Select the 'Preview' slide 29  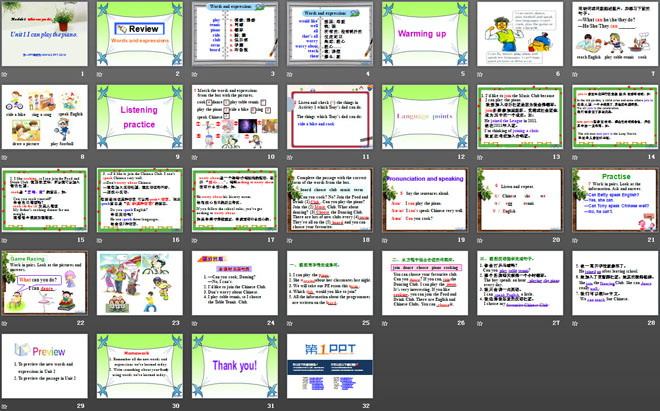click(x=45, y=366)
